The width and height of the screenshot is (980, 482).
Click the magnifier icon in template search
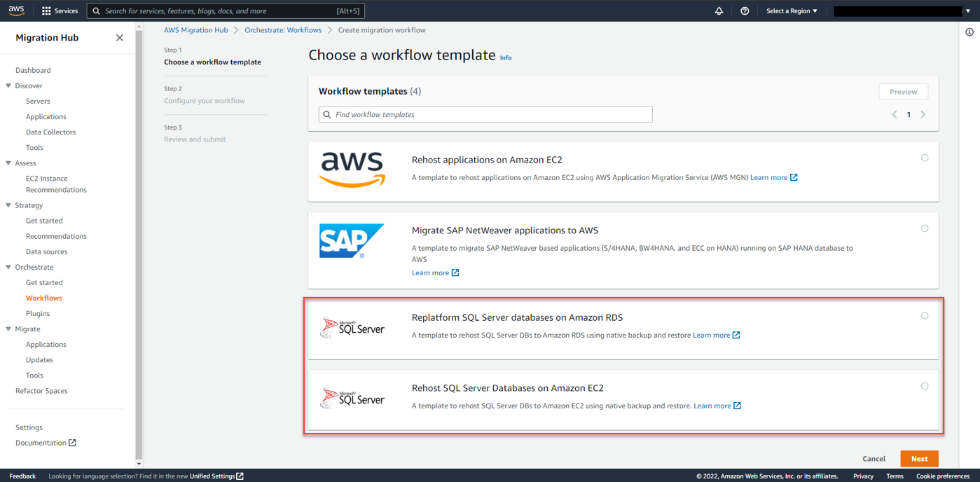click(327, 114)
